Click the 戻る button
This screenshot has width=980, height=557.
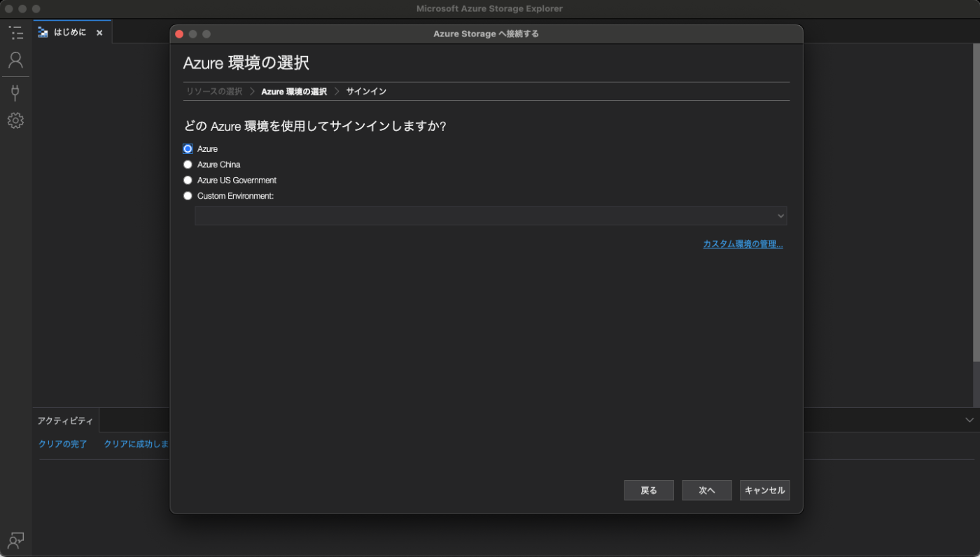pos(649,491)
